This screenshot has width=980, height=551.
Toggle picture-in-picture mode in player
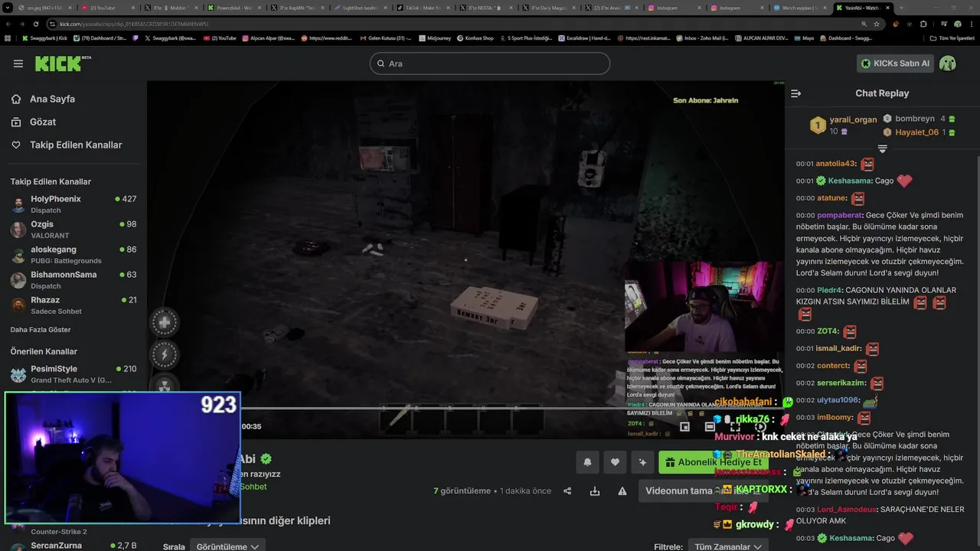pos(685,427)
